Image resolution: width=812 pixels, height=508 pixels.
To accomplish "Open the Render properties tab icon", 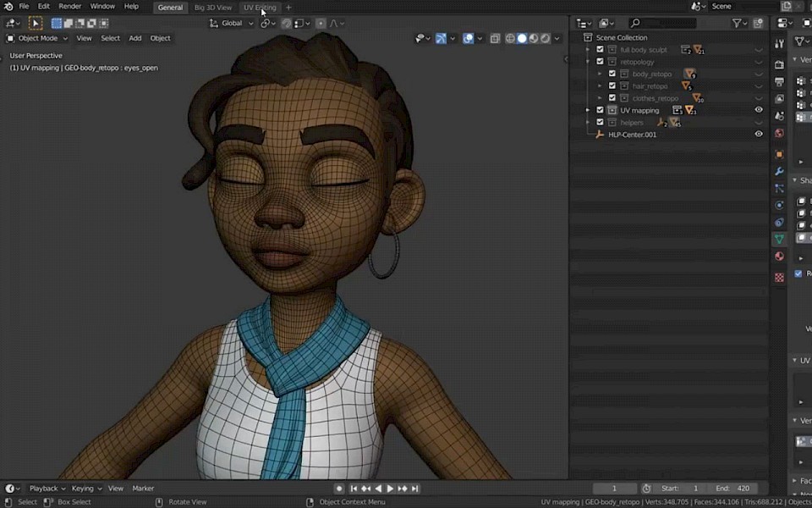I will pyautogui.click(x=779, y=64).
